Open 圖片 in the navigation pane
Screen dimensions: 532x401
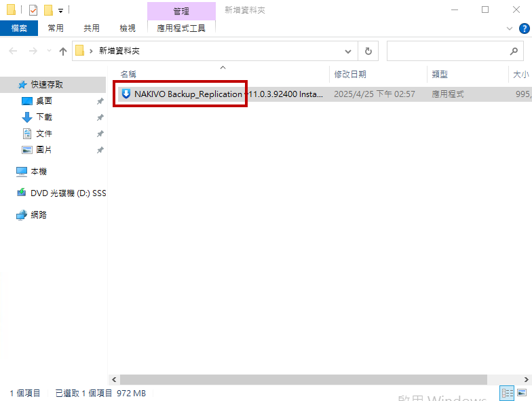tap(44, 149)
